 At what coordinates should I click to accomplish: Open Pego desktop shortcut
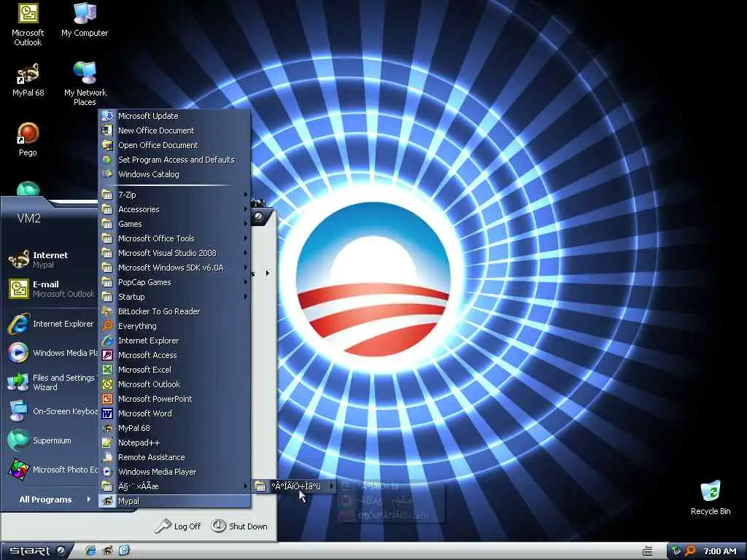click(x=28, y=139)
